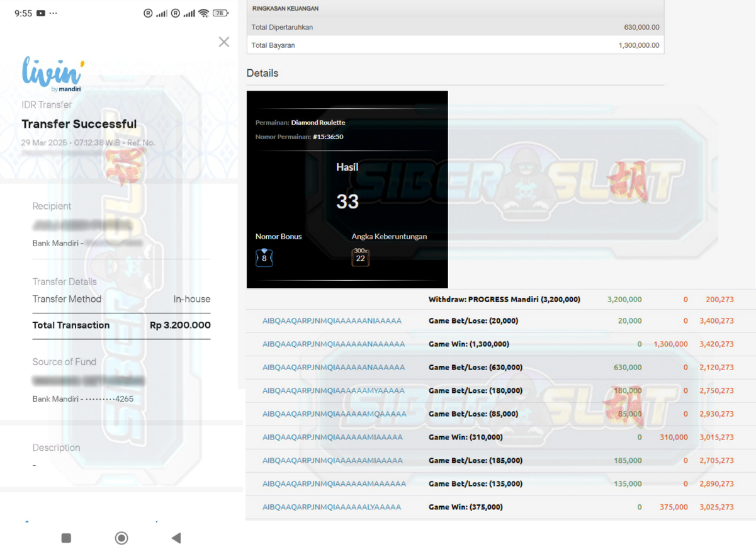Image resolution: width=756 pixels, height=554 pixels.
Task: Tap the Android recent apps square button
Action: 66,538
